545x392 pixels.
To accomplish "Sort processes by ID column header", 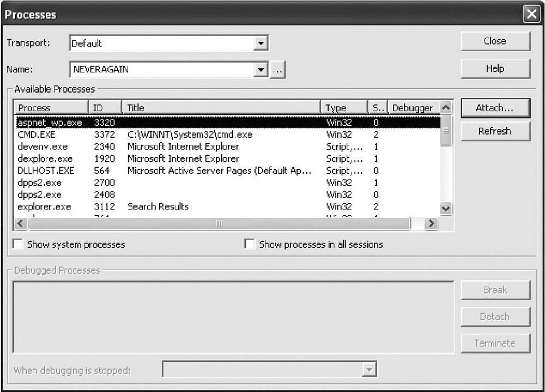I will pos(105,108).
